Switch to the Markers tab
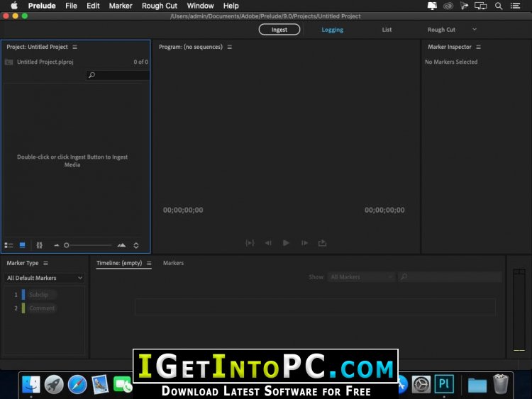This screenshot has height=399, width=532. pos(173,263)
